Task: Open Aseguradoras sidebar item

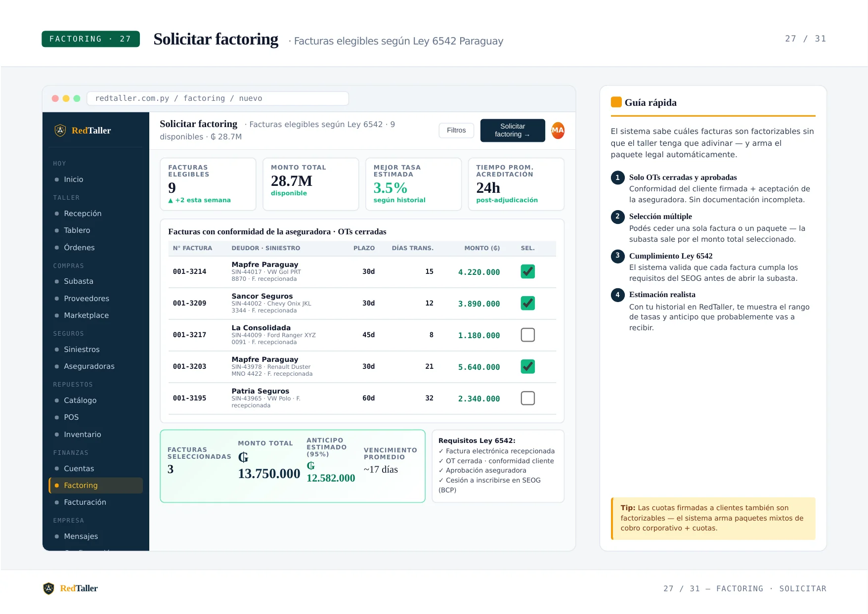Action: (95, 366)
